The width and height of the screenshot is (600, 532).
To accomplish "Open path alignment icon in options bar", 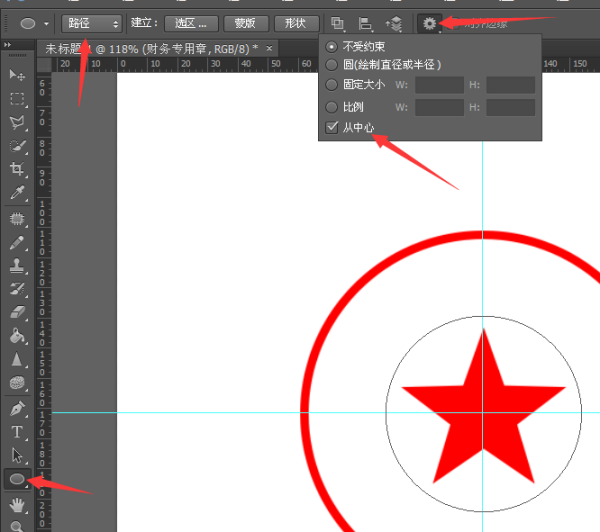I will 365,23.
